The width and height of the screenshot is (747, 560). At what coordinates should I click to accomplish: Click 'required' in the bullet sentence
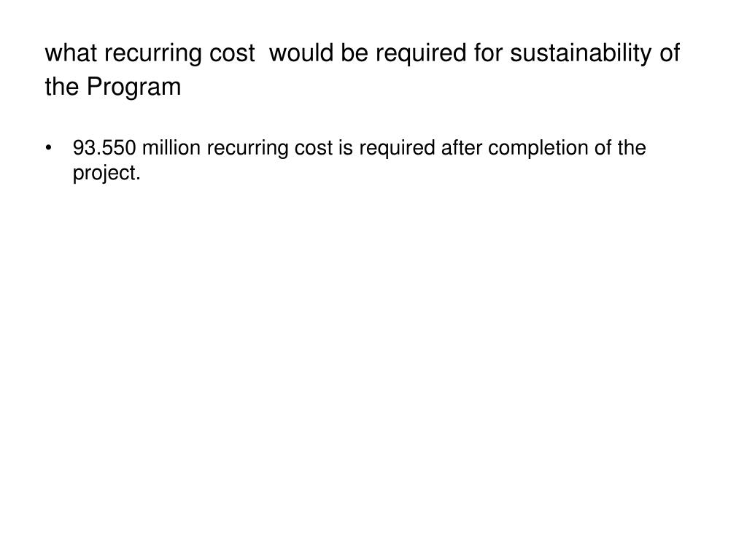pyautogui.click(x=397, y=149)
